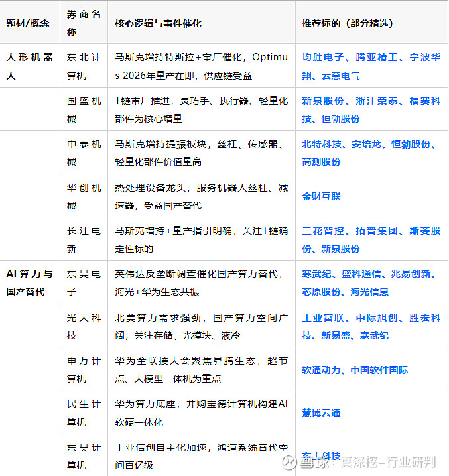Select the 题材/概念 header cell
This screenshot has height=476, width=449.
tap(30, 22)
